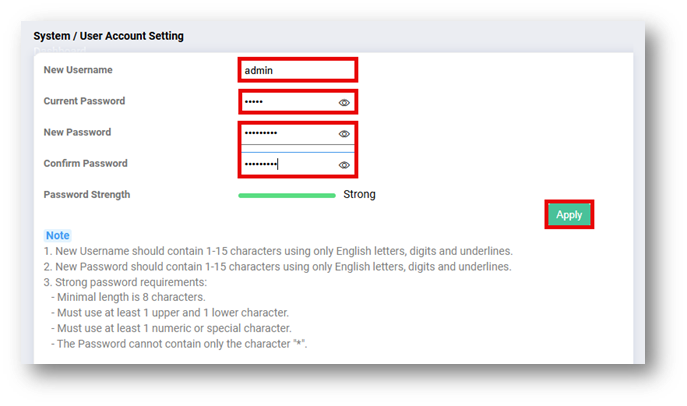Click the System / User Account Setting title

pyautogui.click(x=108, y=36)
